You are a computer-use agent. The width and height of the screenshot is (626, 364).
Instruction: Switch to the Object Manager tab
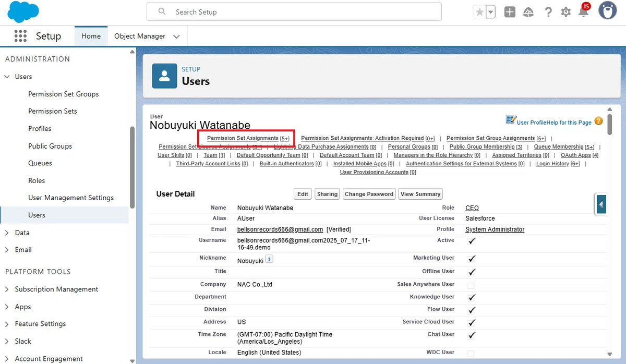point(140,36)
